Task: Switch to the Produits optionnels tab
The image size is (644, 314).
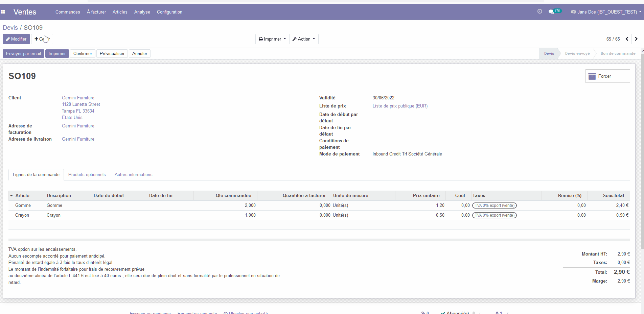Action: 87,174
